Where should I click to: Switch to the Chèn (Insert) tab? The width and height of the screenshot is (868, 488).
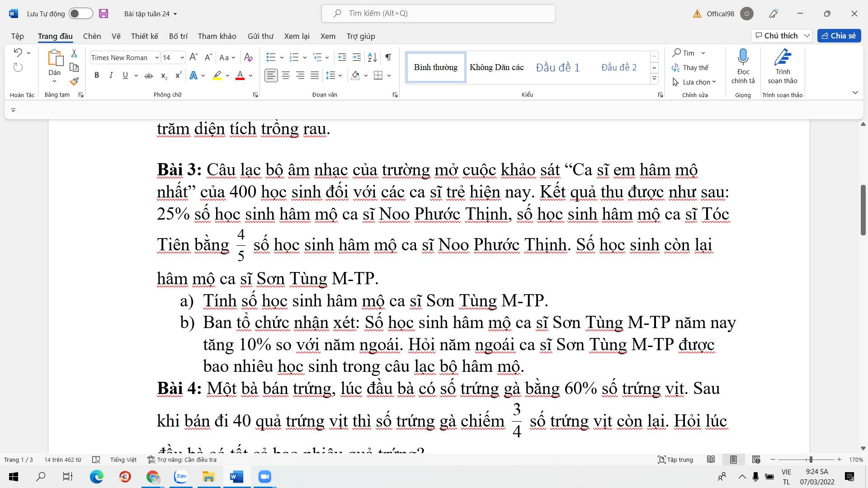click(x=92, y=36)
